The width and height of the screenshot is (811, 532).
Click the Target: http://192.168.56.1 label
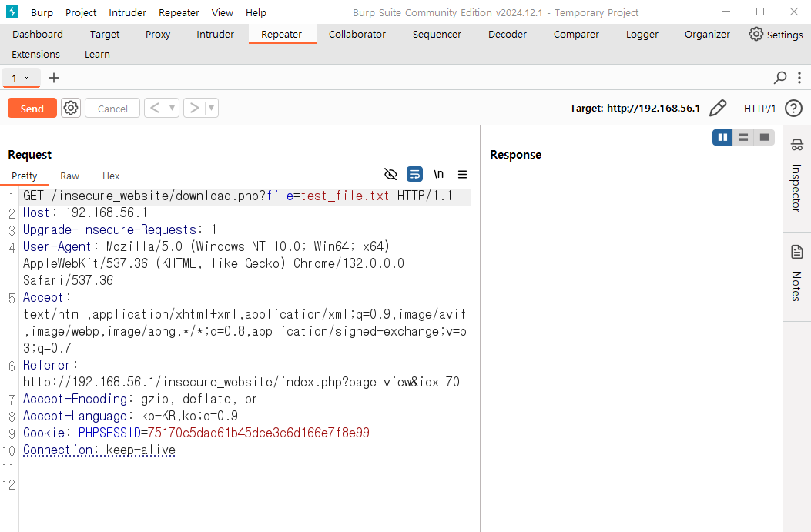(x=635, y=108)
